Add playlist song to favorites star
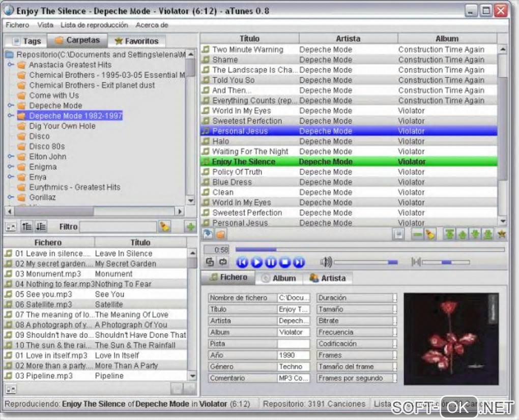 pos(502,234)
